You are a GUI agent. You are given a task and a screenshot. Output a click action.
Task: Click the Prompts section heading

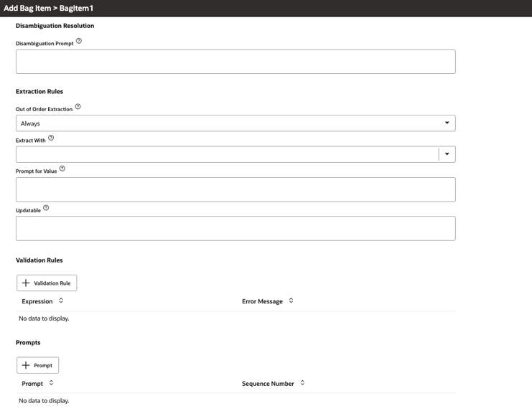point(28,343)
